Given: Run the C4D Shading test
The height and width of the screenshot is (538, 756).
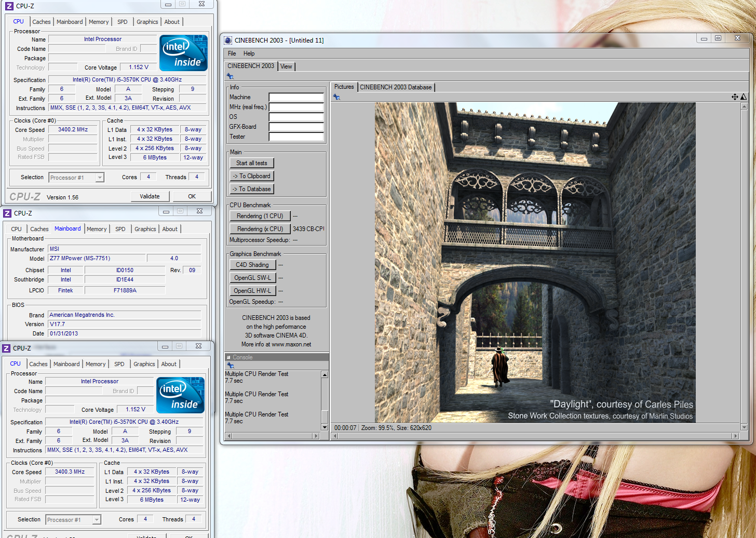Looking at the screenshot, I should coord(252,265).
